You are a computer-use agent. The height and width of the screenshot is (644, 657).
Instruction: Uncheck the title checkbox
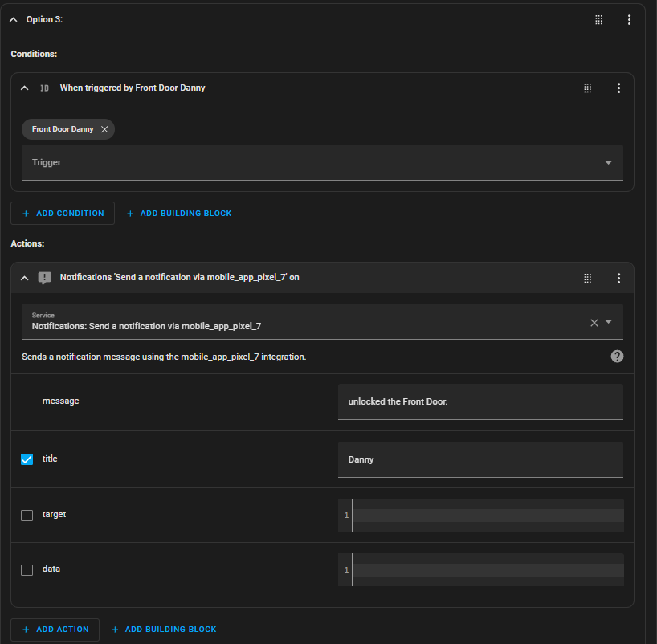[x=27, y=459]
